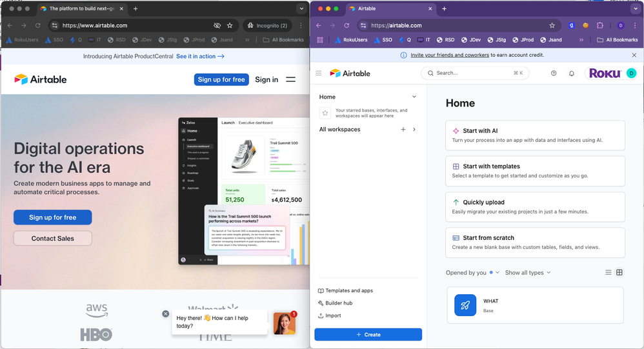Viewport: 644px width, 349px height.
Task: Click starred items star icon in sidebar
Action: [x=325, y=113]
